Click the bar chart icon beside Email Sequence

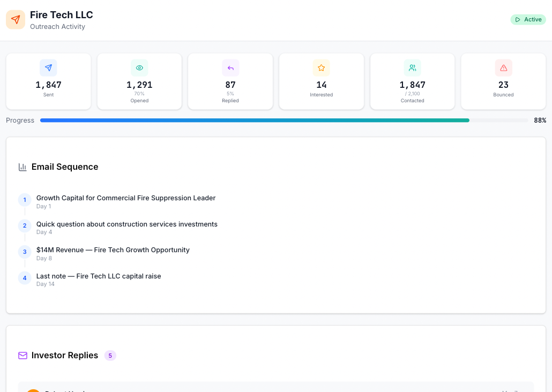(23, 167)
